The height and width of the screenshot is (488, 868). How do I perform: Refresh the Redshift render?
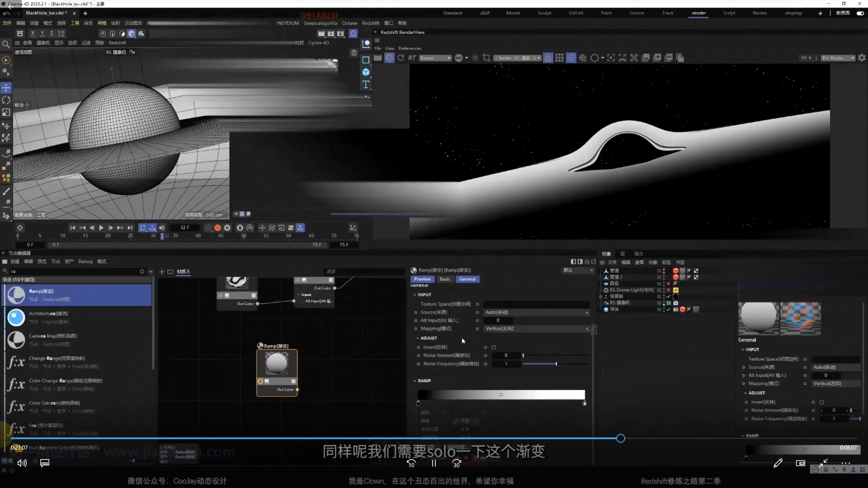click(x=401, y=58)
